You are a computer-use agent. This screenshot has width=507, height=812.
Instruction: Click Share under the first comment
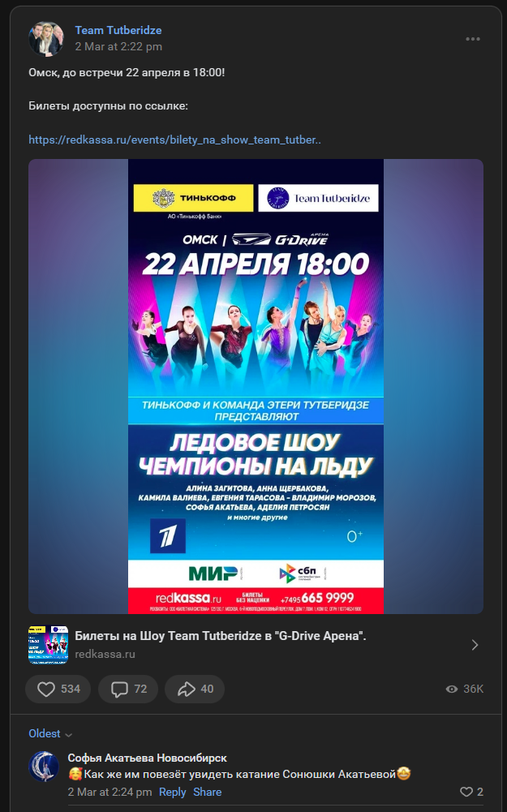click(x=207, y=792)
